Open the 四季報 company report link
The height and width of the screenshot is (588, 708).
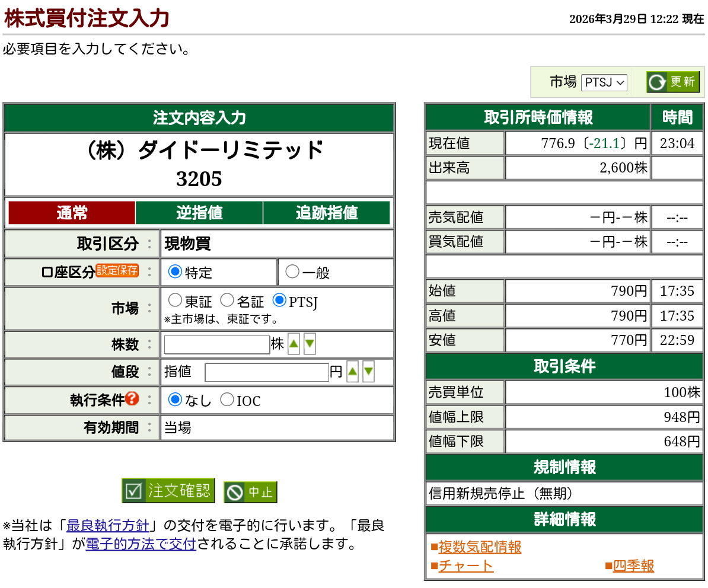tap(634, 566)
